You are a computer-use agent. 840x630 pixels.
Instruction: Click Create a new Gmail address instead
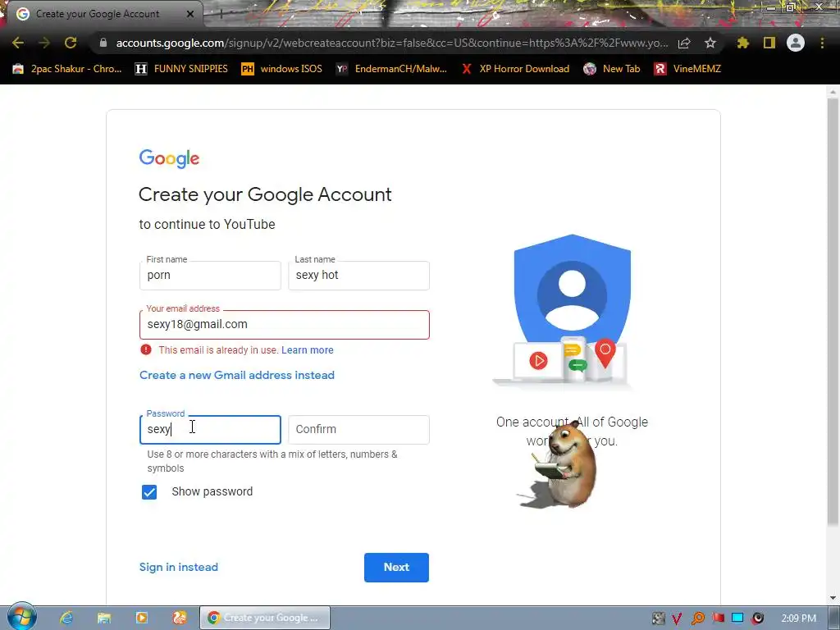[237, 375]
